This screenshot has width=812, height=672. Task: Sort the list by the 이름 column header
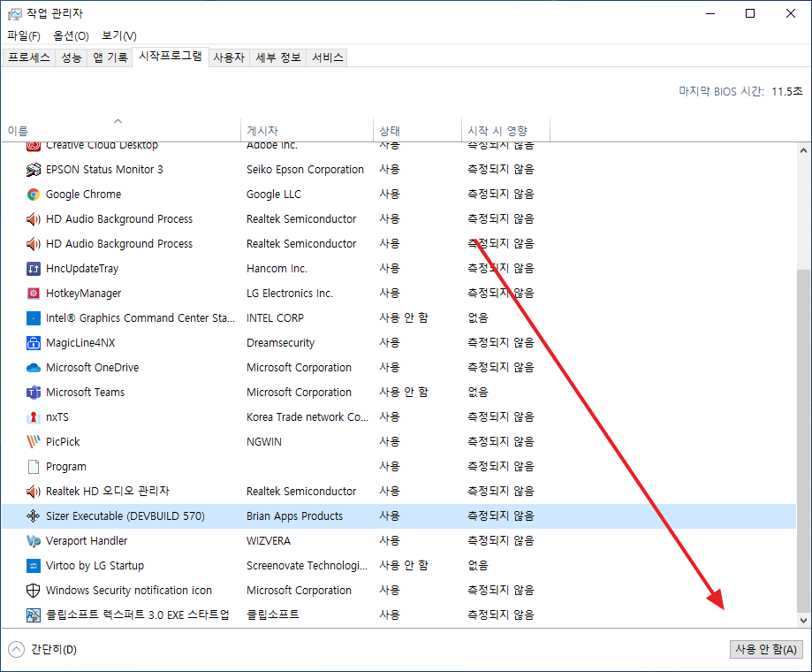pyautogui.click(x=121, y=131)
